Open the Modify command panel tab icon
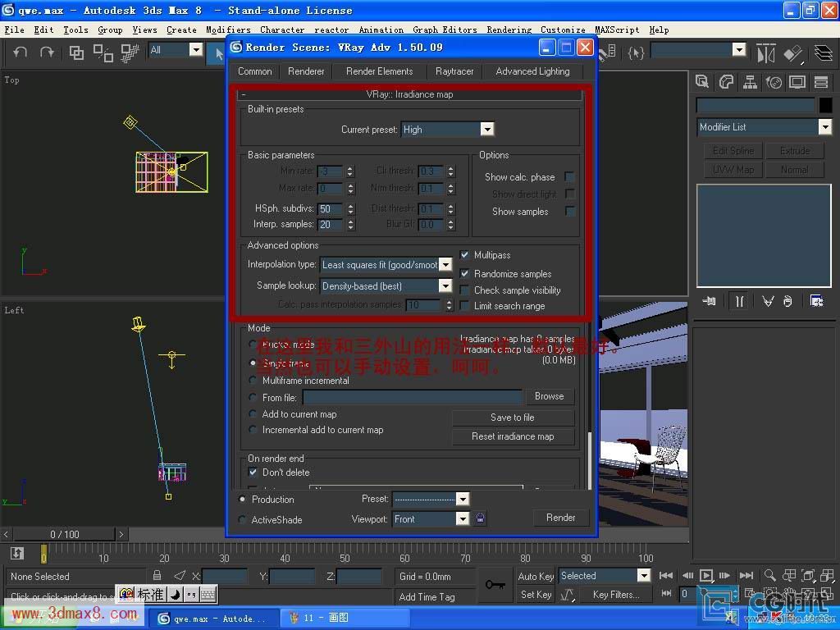Viewport: 840px width, 630px height. 726,81
